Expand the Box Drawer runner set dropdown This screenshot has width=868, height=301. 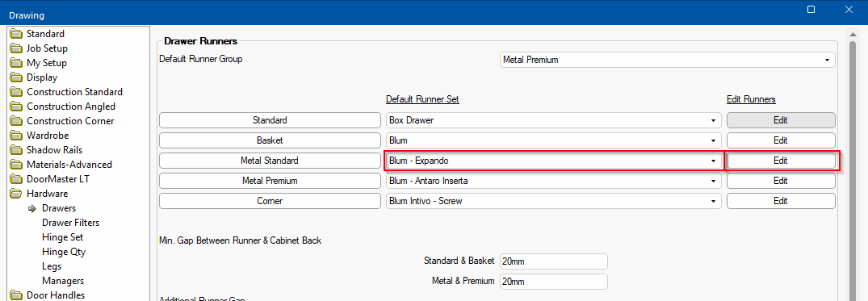point(554,120)
